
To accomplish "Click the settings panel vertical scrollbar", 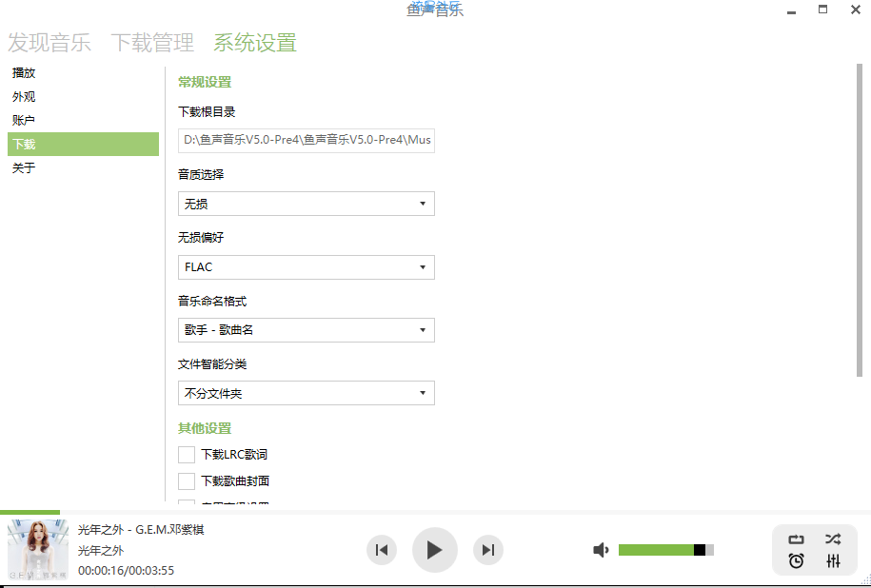I will click(860, 221).
